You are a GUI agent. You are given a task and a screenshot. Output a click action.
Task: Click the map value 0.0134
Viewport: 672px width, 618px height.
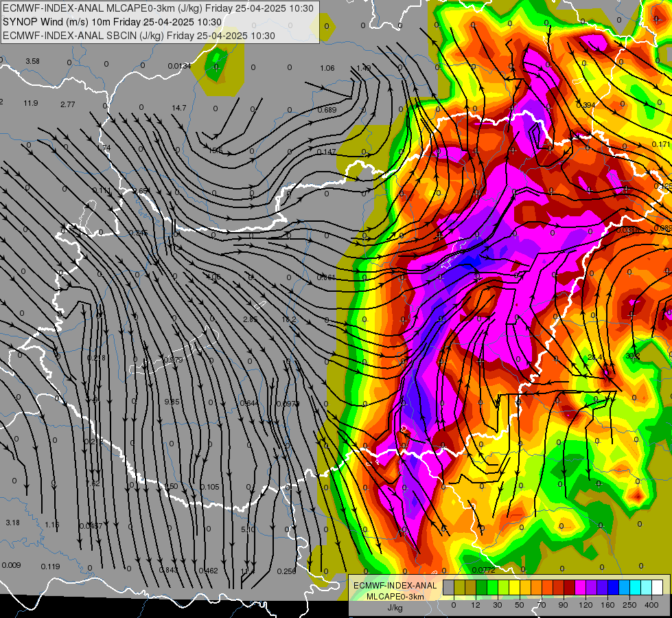[179, 66]
